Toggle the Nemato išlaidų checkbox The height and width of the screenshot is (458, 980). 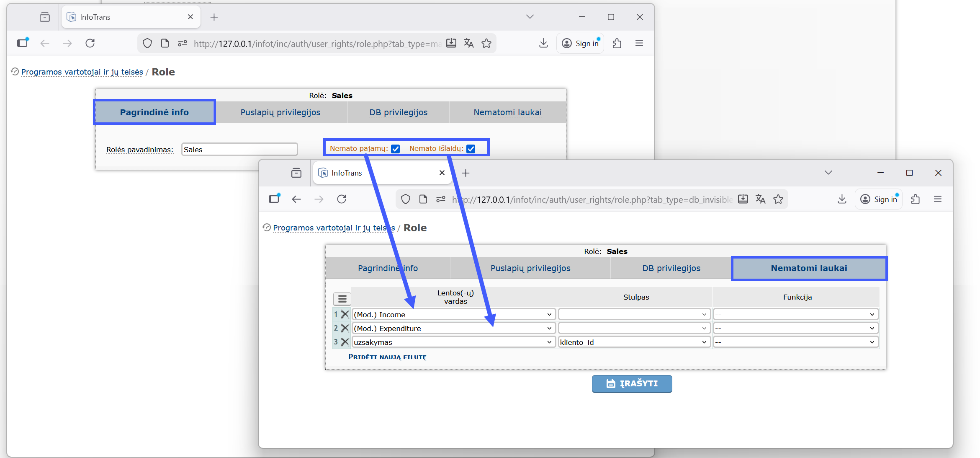[x=471, y=149]
